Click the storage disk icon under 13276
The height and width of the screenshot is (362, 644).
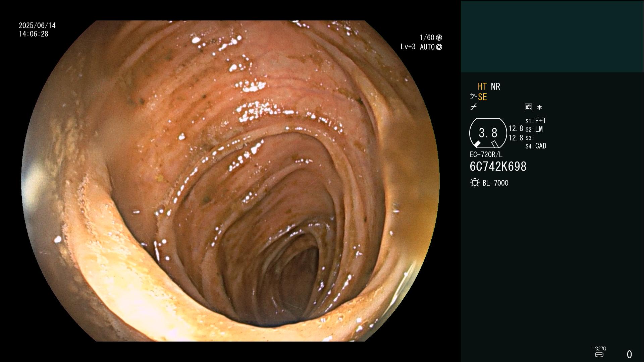point(599,355)
